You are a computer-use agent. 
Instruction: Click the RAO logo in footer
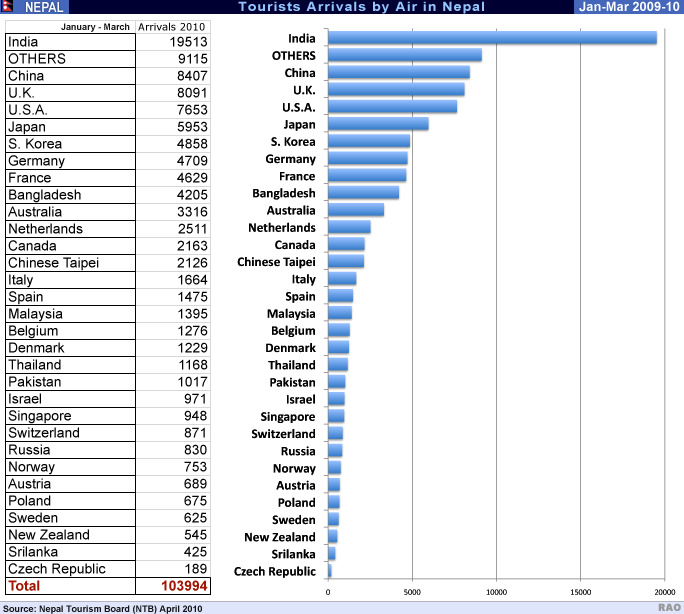pyautogui.click(x=669, y=607)
